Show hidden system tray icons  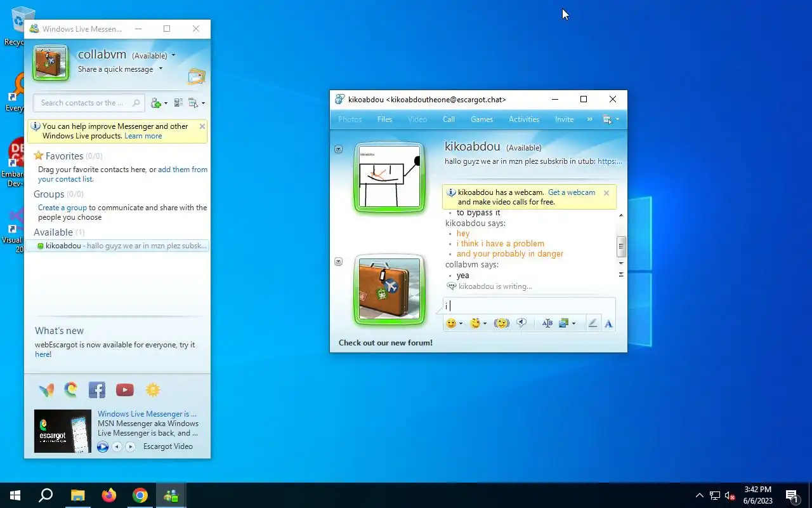click(700, 495)
